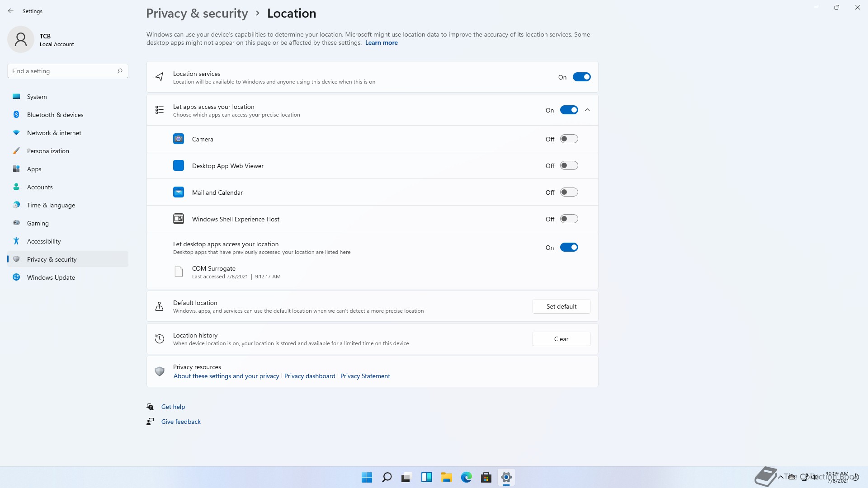Viewport: 868px width, 488px height.
Task: Enable location for Desktop App Web Viewer
Action: pyautogui.click(x=569, y=165)
